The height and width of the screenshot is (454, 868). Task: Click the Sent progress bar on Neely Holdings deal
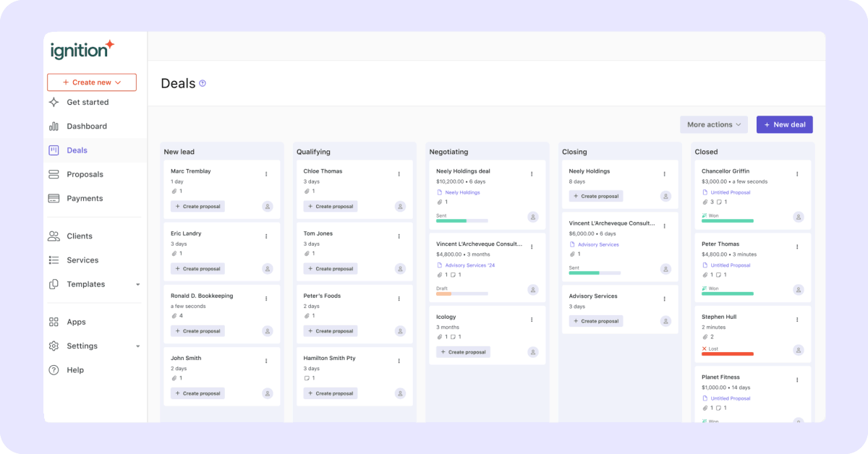461,220
